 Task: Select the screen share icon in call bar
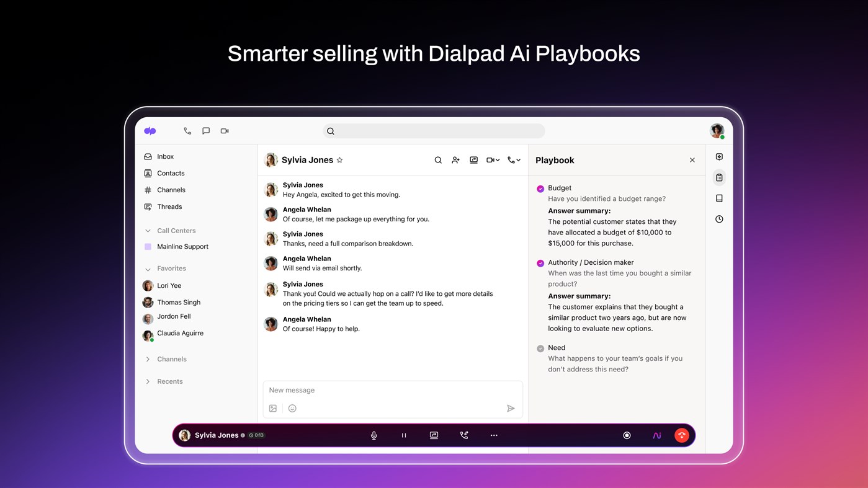coord(434,435)
